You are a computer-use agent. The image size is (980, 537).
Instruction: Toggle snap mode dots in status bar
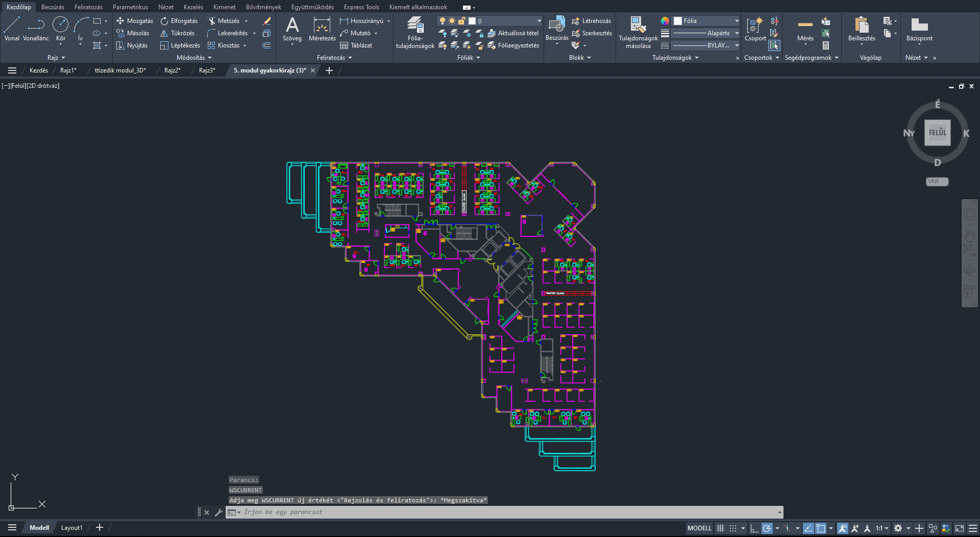(x=733, y=528)
